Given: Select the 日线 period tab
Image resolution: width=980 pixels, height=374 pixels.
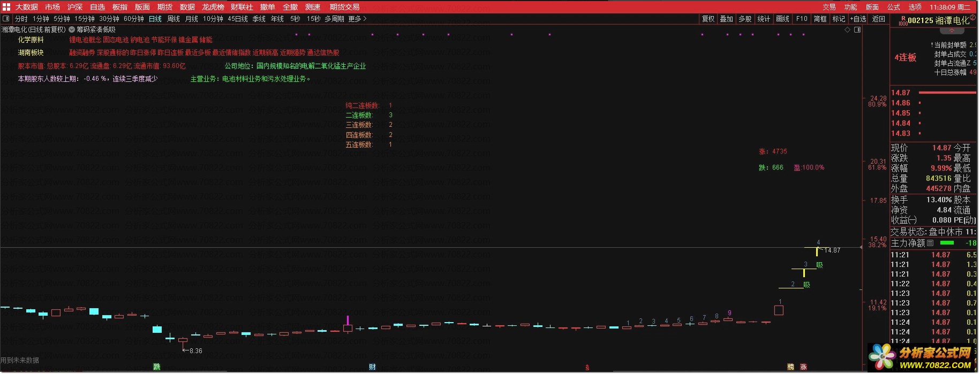Looking at the screenshot, I should click(155, 19).
